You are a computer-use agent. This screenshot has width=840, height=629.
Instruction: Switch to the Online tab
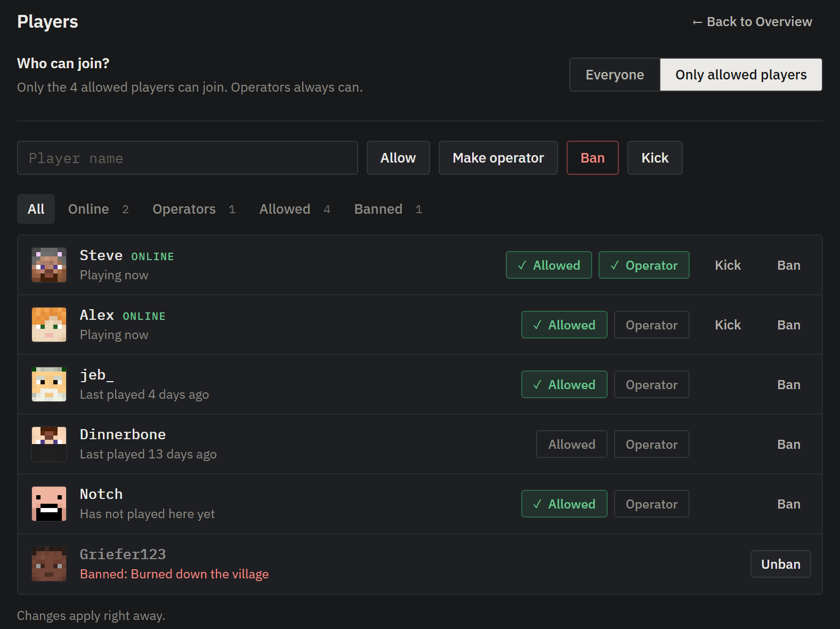click(98, 209)
